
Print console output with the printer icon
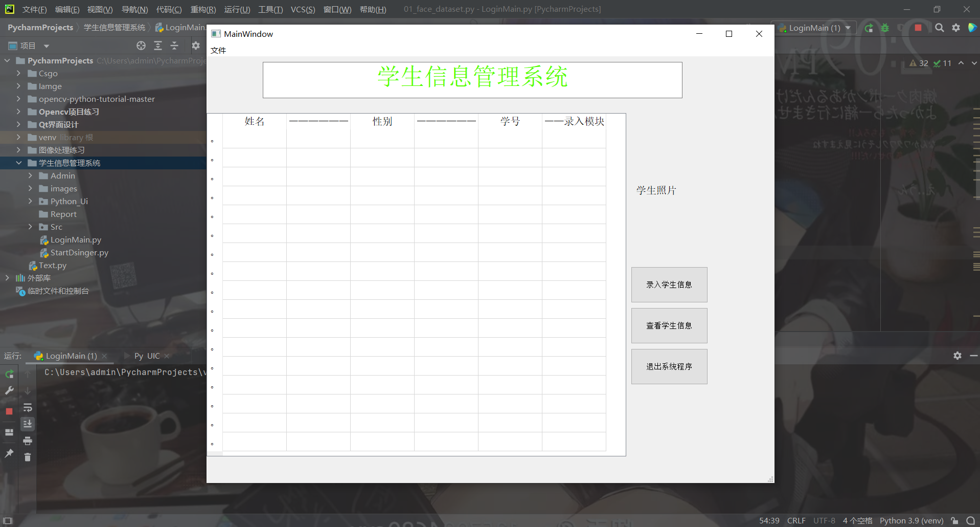point(27,440)
